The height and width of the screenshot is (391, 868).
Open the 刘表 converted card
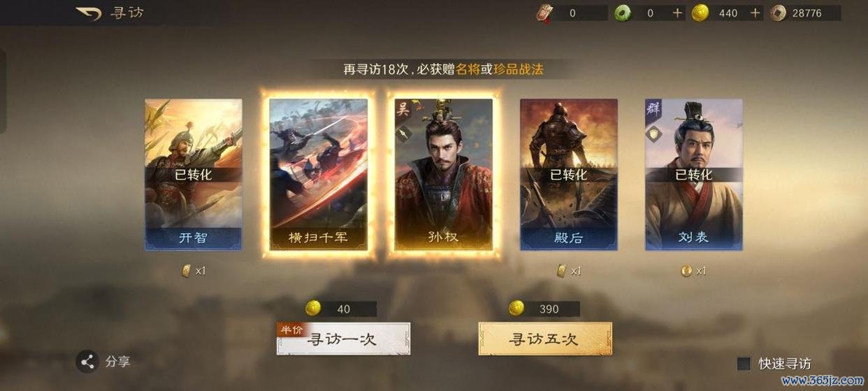[x=694, y=174]
